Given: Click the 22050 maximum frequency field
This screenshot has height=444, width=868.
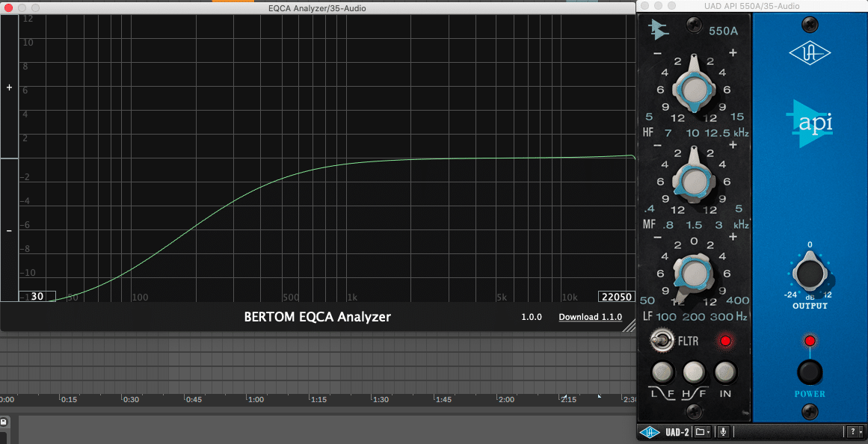Looking at the screenshot, I should pos(616,296).
